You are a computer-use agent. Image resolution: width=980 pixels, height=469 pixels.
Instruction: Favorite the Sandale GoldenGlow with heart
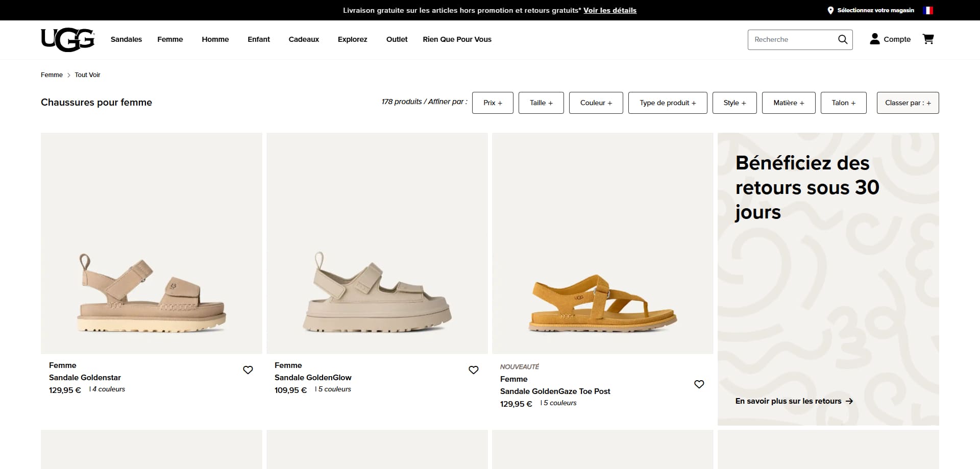pyautogui.click(x=474, y=370)
